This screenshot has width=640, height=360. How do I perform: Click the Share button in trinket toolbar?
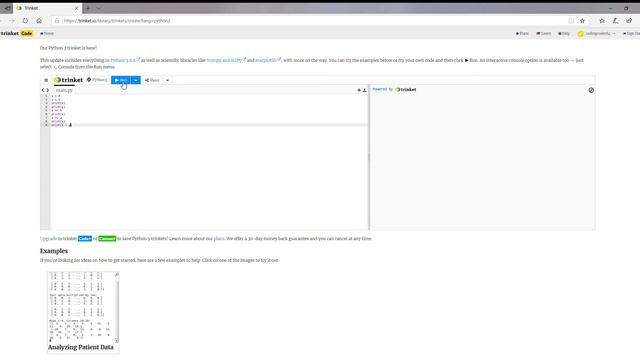pyautogui.click(x=152, y=80)
